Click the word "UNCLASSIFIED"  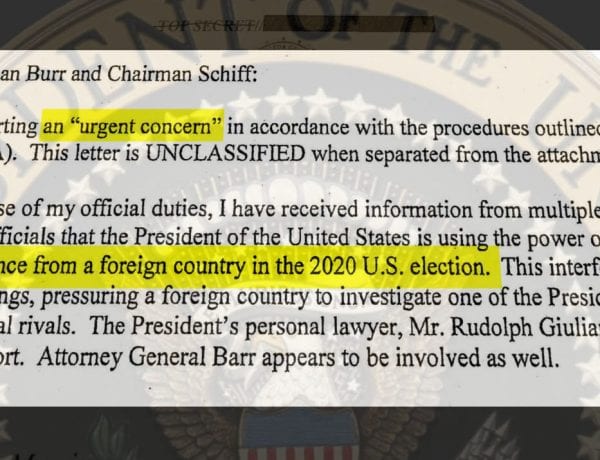225,154
